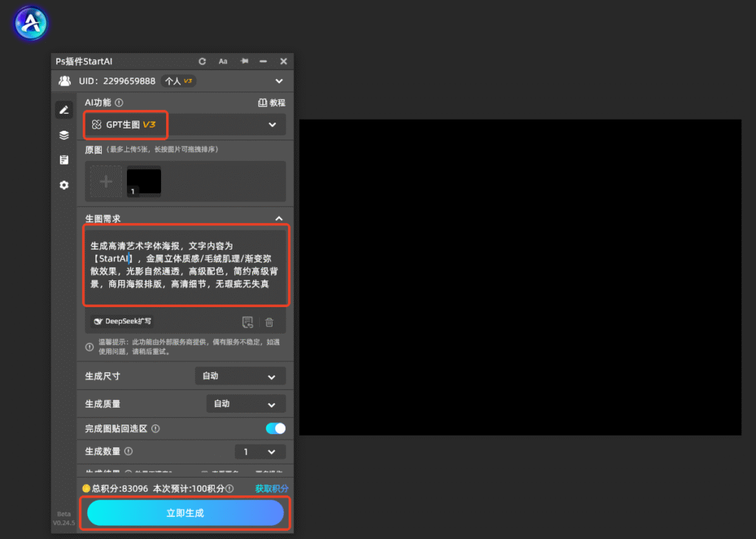Click the prompt template icon beside trash

[247, 322]
